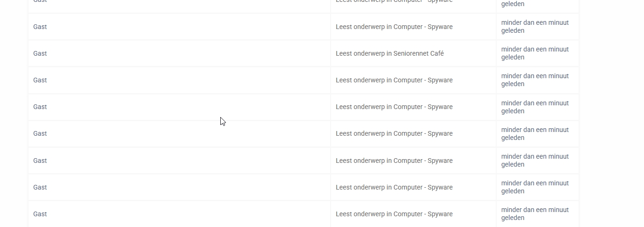Click Gast directly above the Seniorennet Café row
This screenshot has width=644, height=227.
40,27
